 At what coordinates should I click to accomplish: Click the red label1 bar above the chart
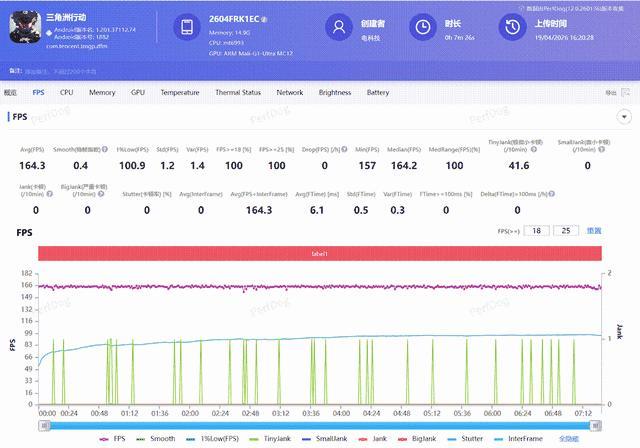coord(320,253)
